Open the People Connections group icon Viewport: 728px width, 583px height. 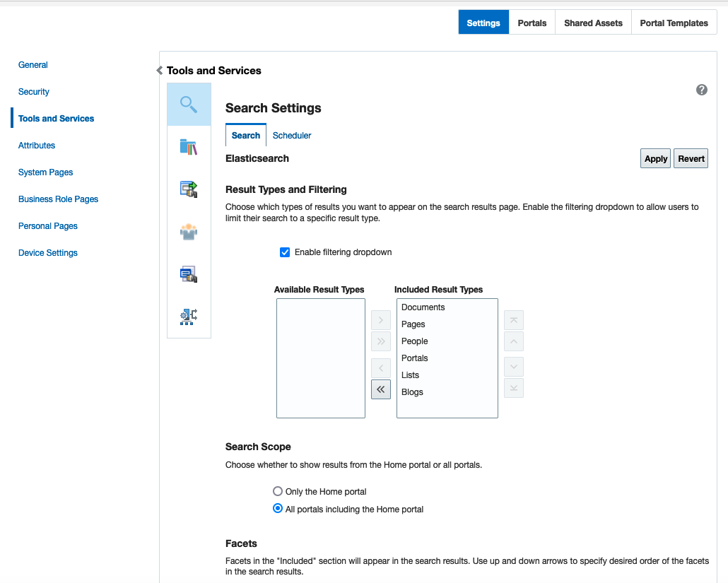tap(189, 232)
